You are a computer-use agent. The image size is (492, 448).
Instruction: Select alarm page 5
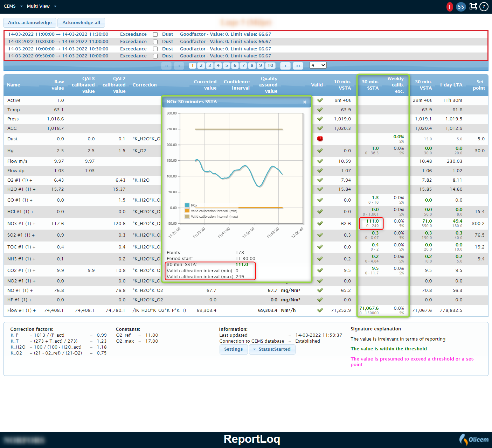(227, 65)
